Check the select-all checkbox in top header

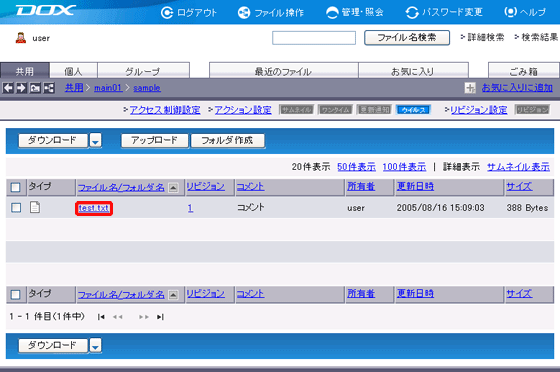tap(16, 187)
